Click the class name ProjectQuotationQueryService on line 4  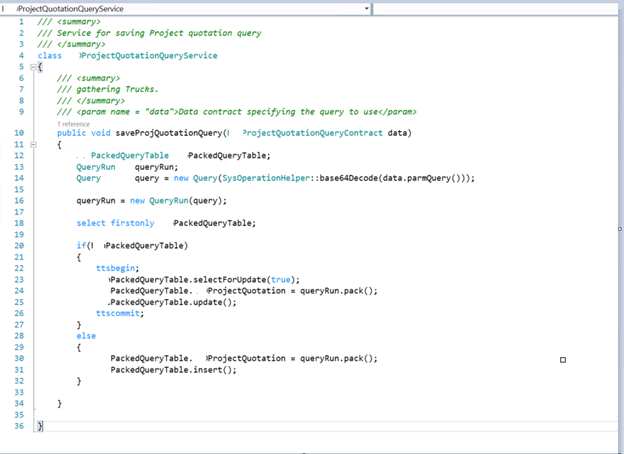click(148, 56)
